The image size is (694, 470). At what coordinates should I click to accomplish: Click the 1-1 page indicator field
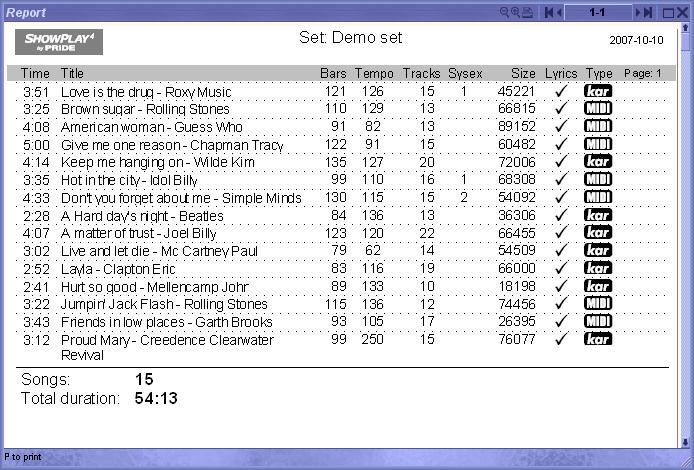tap(598, 12)
